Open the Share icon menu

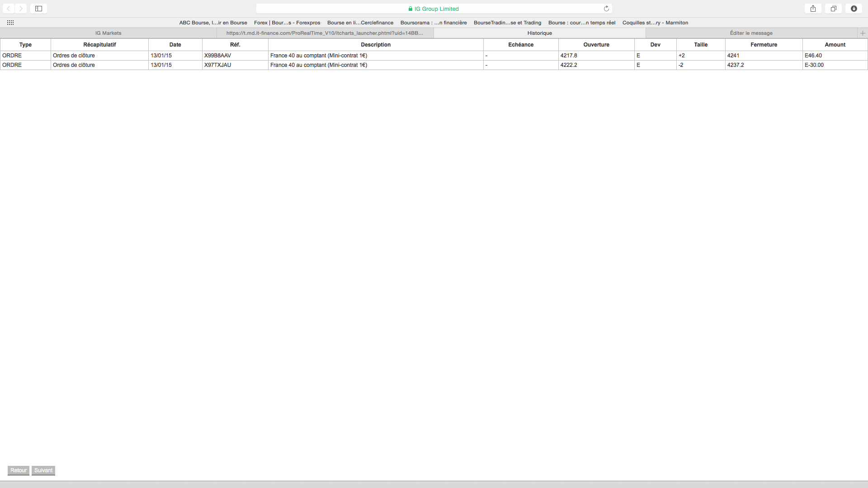813,9
